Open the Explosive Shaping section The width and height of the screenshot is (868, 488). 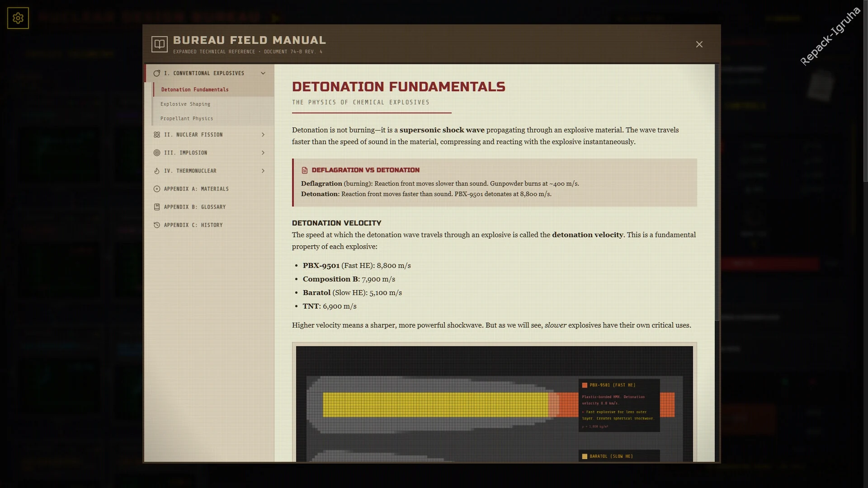click(213, 104)
